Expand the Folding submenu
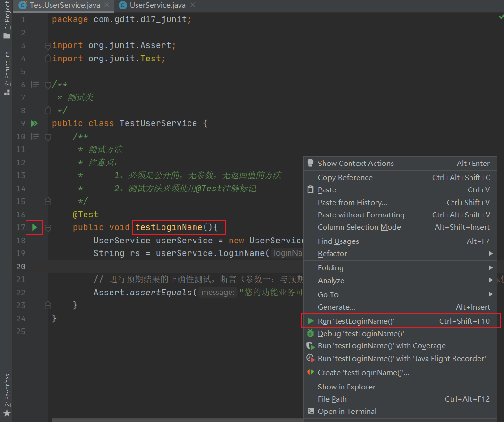Viewport: 504px width, 422px height. (331, 268)
